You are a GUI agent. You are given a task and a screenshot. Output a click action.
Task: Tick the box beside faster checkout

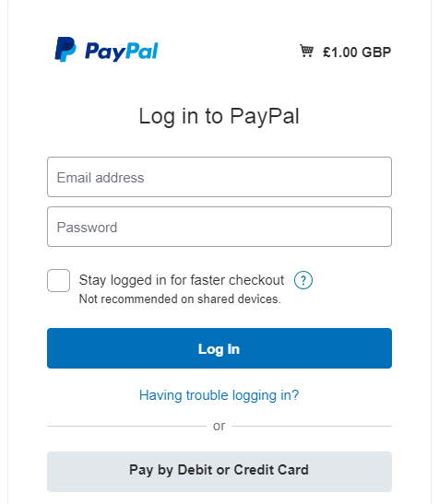(x=59, y=281)
